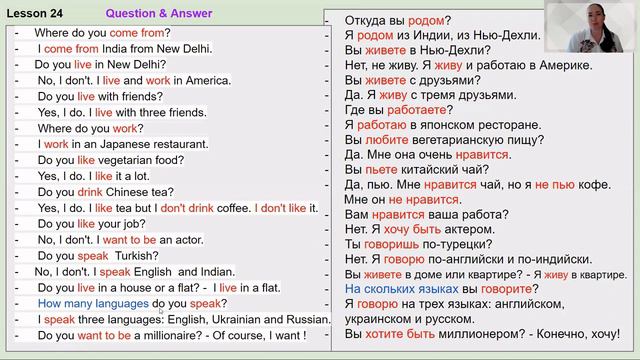
Task: Click the line 'Мне он не нравится.'
Action: (403, 200)
